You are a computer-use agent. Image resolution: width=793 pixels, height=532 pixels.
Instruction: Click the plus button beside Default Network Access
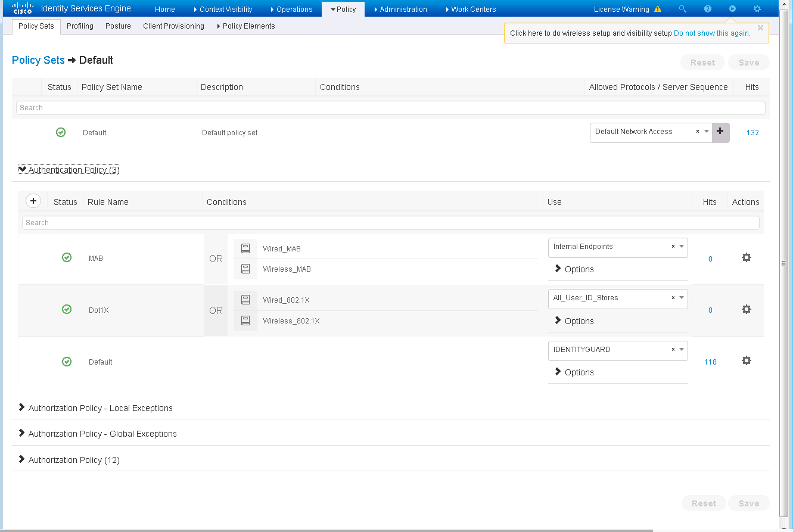[720, 132]
